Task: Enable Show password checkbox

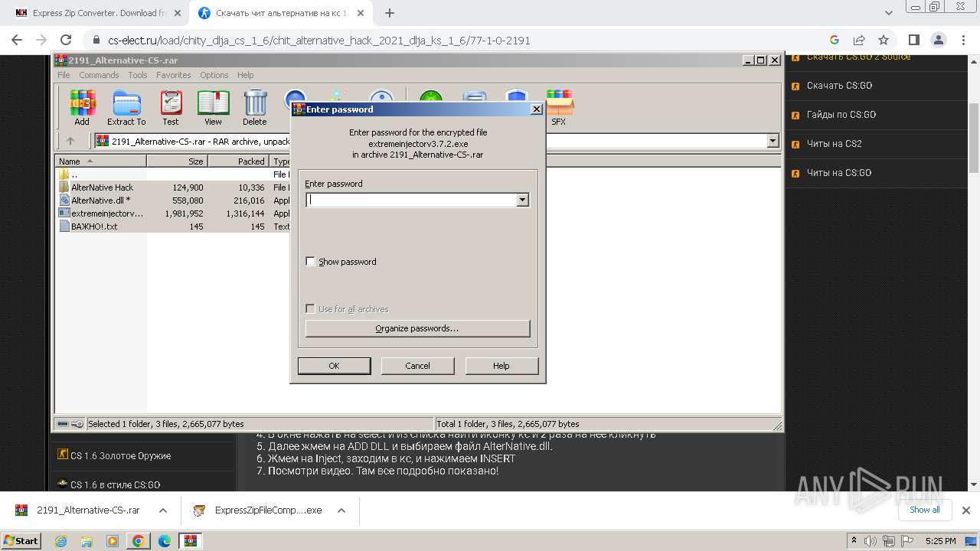Action: 310,262
